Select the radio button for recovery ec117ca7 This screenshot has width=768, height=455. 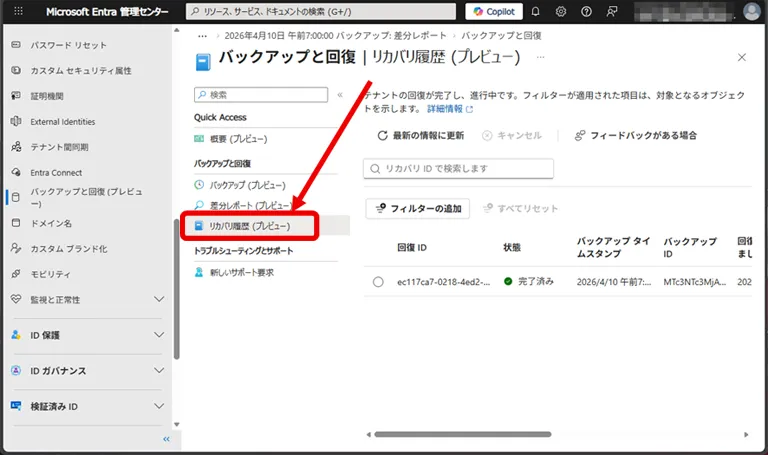pos(378,282)
